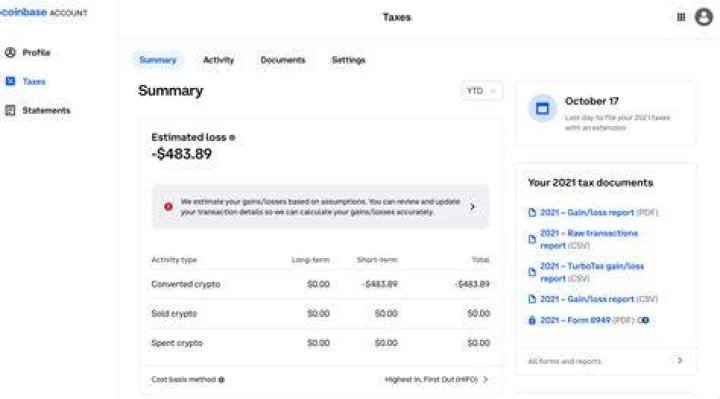Click the estimate assumptions notice text
The height and width of the screenshot is (399, 720).
(x=320, y=207)
